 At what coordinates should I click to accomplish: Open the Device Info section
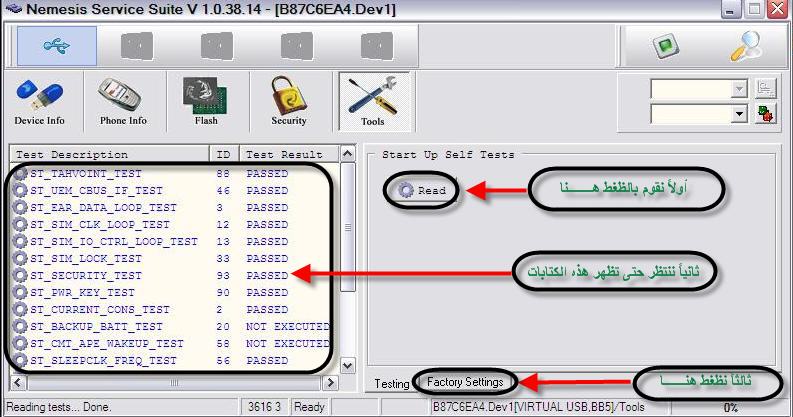coord(39,102)
